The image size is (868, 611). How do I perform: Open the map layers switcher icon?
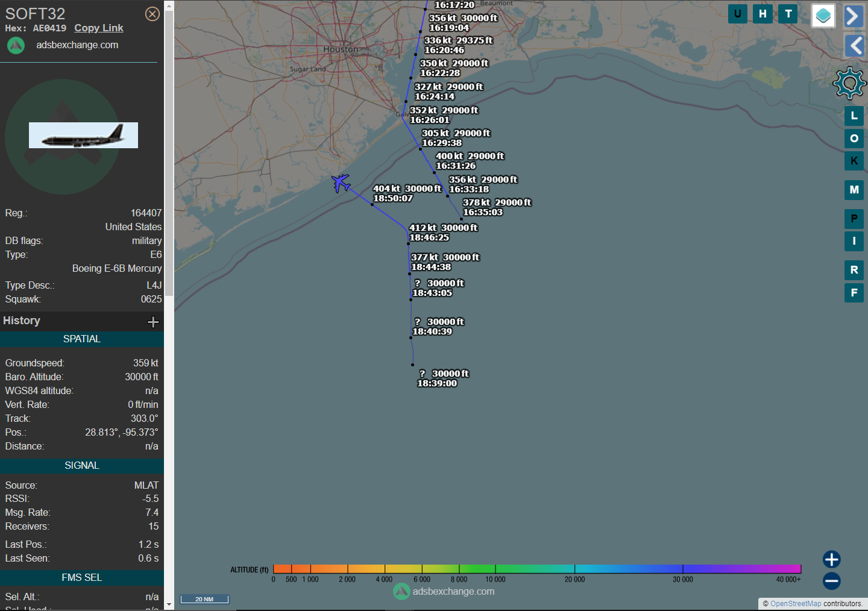pyautogui.click(x=823, y=16)
